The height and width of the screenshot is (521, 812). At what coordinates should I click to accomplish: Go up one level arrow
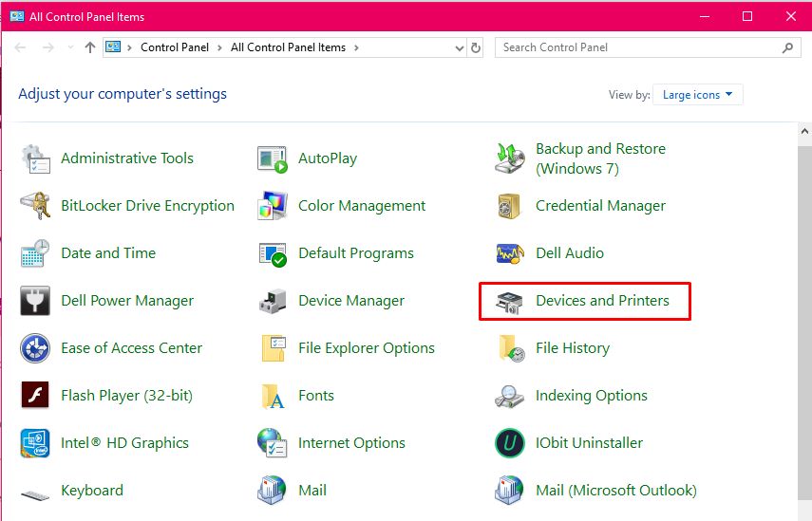pyautogui.click(x=90, y=47)
